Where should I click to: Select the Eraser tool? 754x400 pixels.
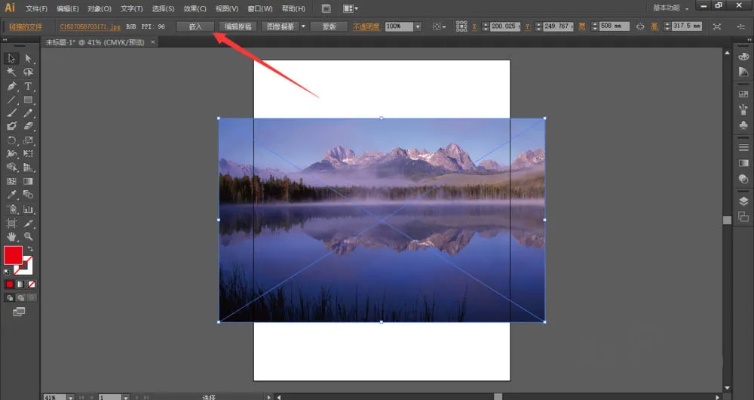coord(28,126)
